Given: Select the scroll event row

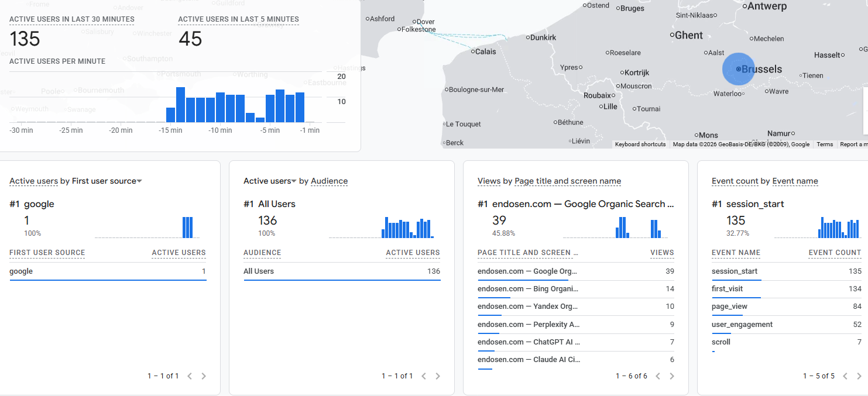Looking at the screenshot, I should tap(787, 342).
